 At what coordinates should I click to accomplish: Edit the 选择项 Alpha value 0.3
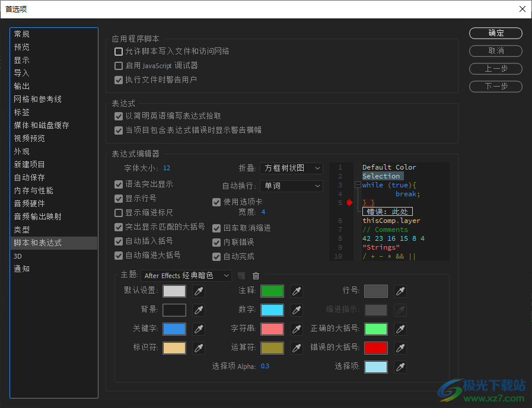(x=265, y=366)
